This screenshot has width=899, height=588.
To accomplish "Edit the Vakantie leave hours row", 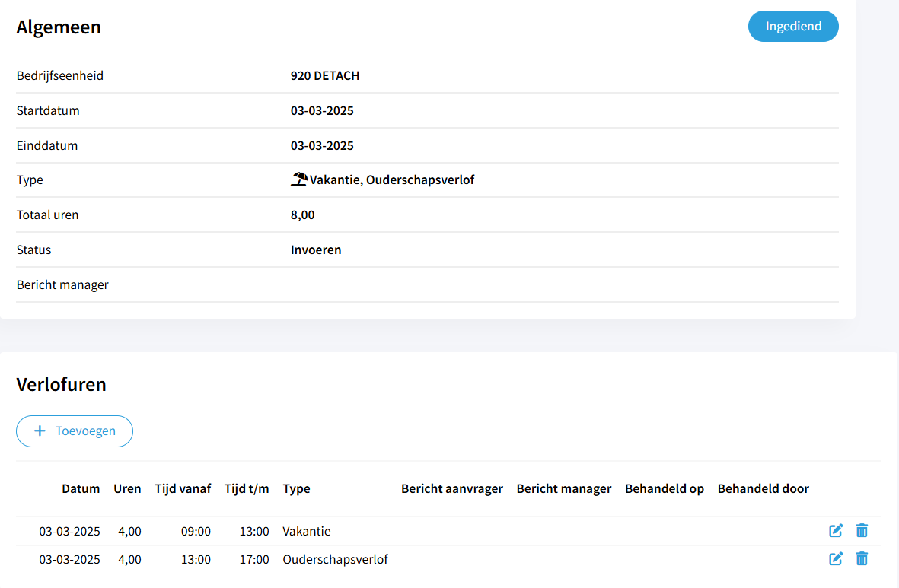I will click(836, 531).
